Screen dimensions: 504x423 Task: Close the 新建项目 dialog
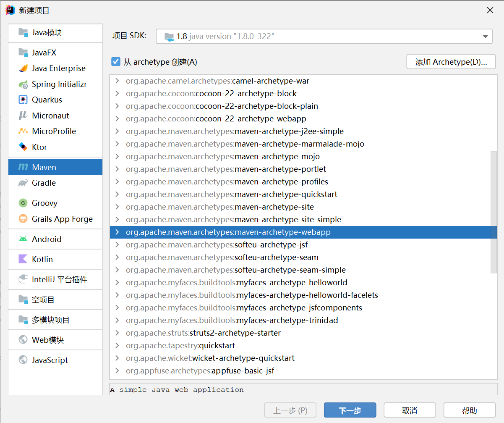490,10
